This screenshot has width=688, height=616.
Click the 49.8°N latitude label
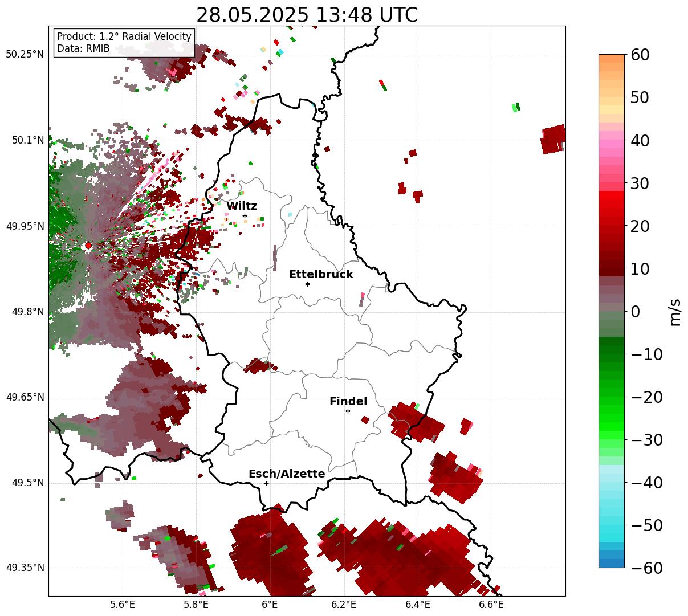(27, 312)
